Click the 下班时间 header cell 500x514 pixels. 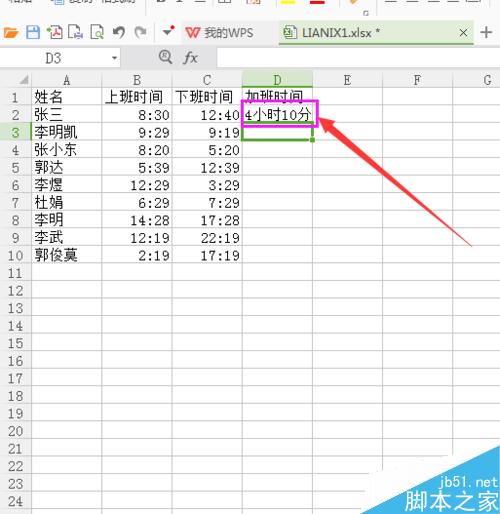pos(207,97)
